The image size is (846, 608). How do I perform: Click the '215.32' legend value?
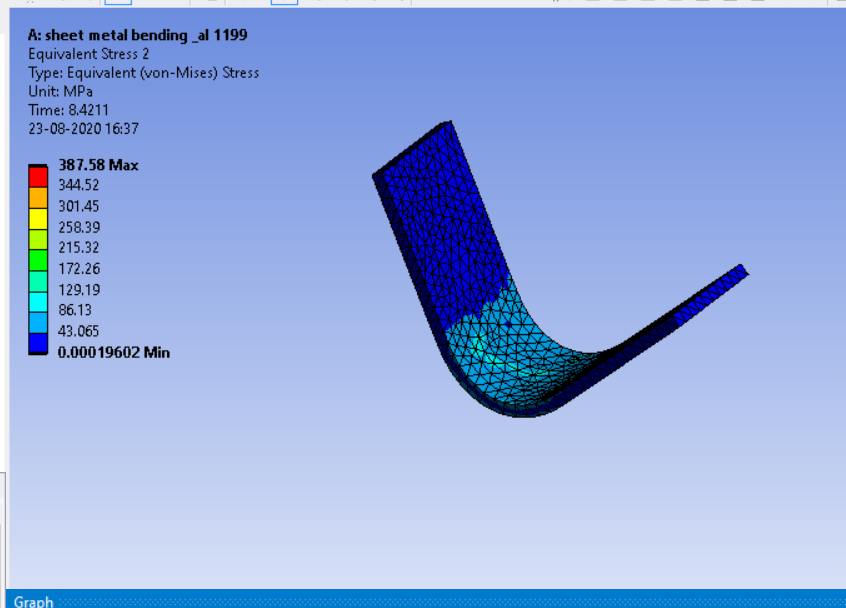tap(79, 248)
